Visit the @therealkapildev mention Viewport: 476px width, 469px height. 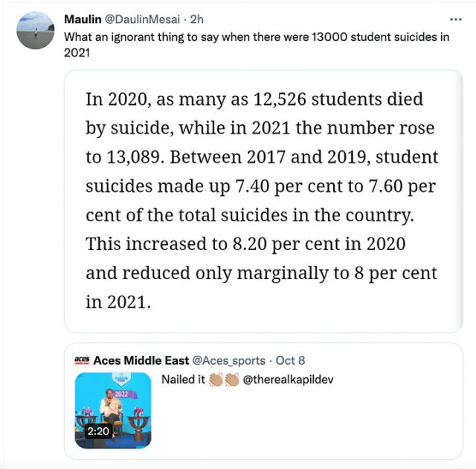(x=288, y=380)
